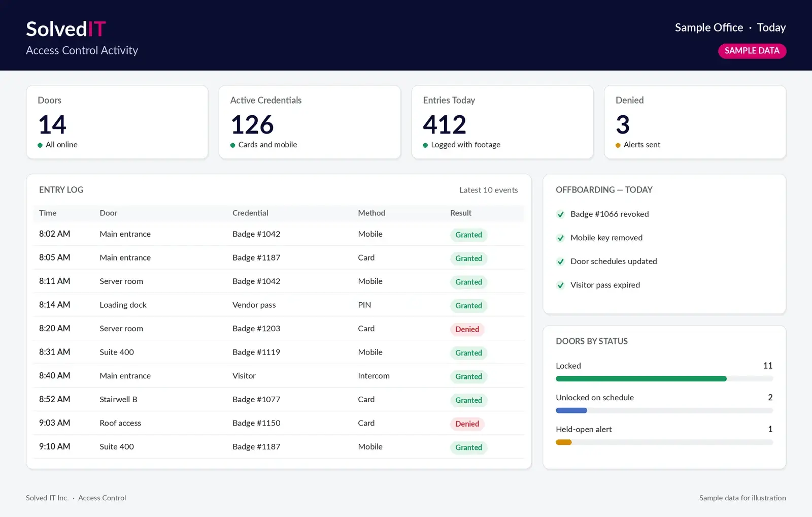Click the Badge #1119 credential cell

point(256,352)
